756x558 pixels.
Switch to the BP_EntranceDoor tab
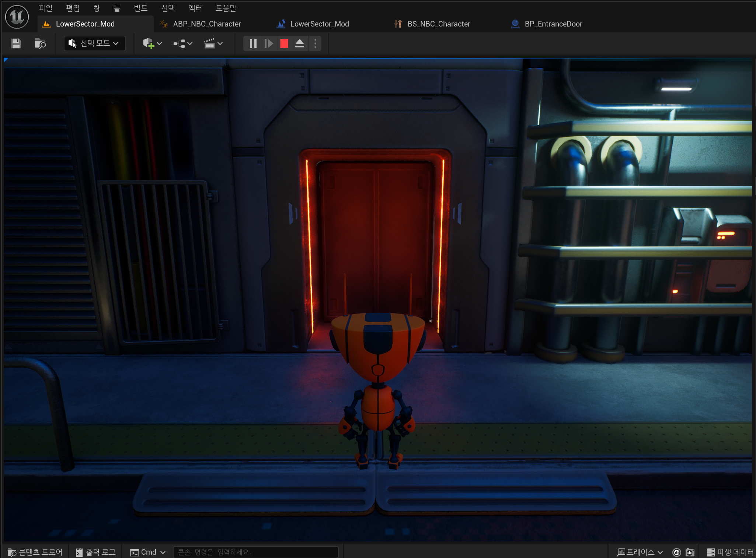pos(553,24)
